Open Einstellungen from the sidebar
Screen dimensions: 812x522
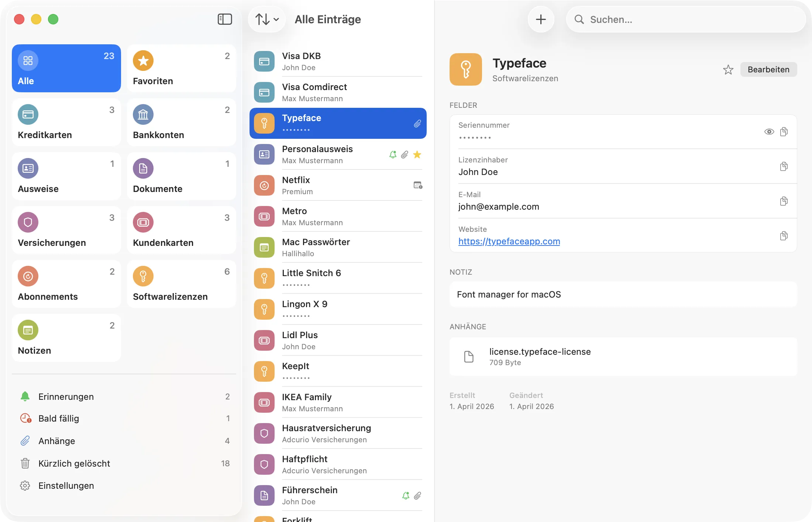66,486
